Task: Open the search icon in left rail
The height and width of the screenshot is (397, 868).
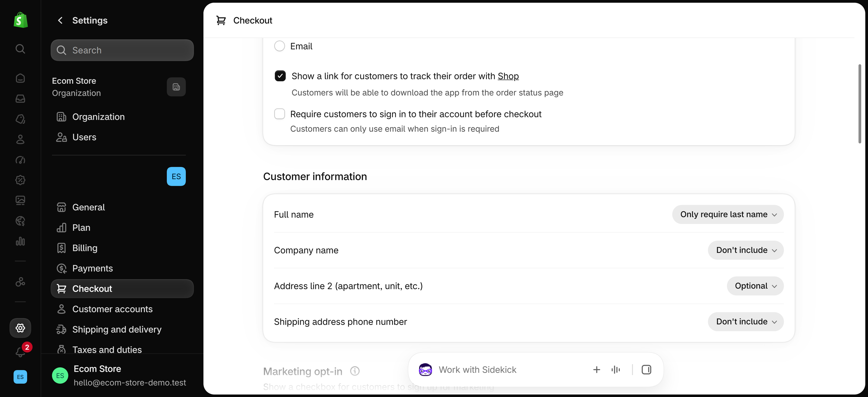Action: pos(20,49)
